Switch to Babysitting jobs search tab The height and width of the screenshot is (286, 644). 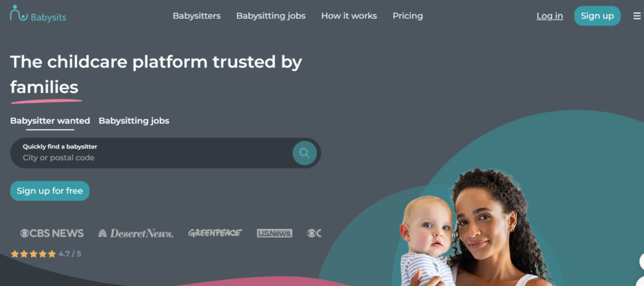point(134,121)
